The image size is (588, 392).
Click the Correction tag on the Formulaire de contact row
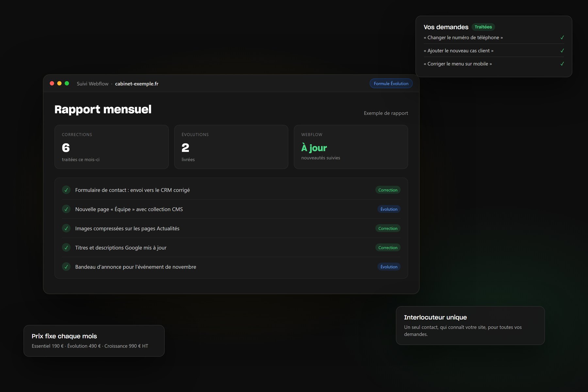tap(388, 190)
